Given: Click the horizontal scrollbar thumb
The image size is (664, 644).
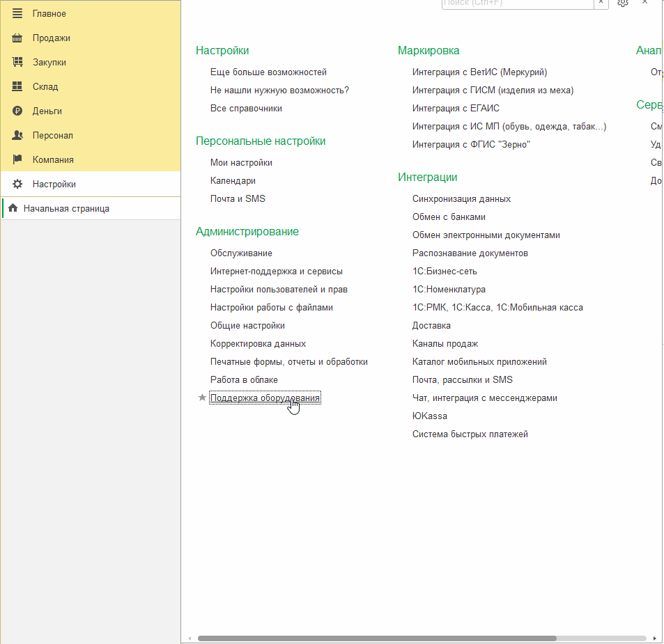Looking at the screenshot, I should point(376,638).
